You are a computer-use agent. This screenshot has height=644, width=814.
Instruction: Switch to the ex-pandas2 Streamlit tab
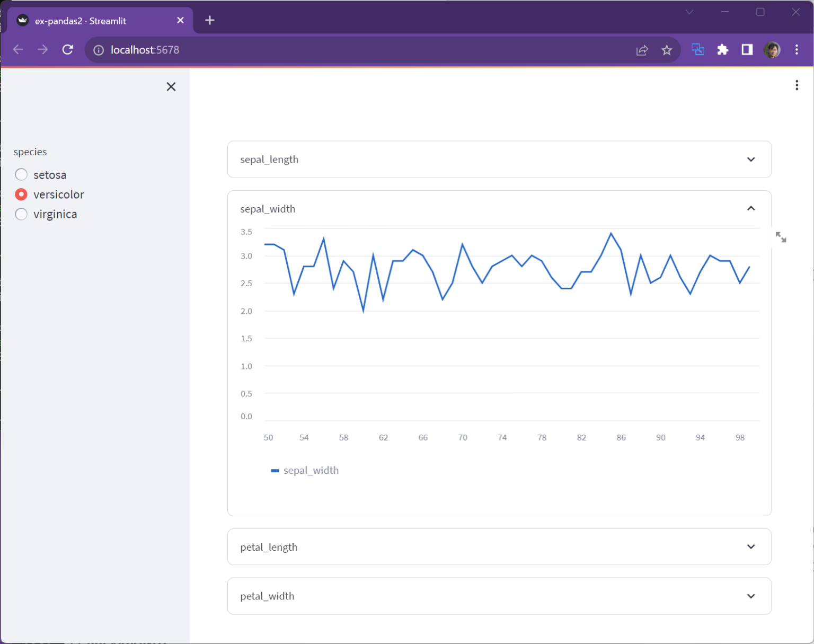coord(95,21)
